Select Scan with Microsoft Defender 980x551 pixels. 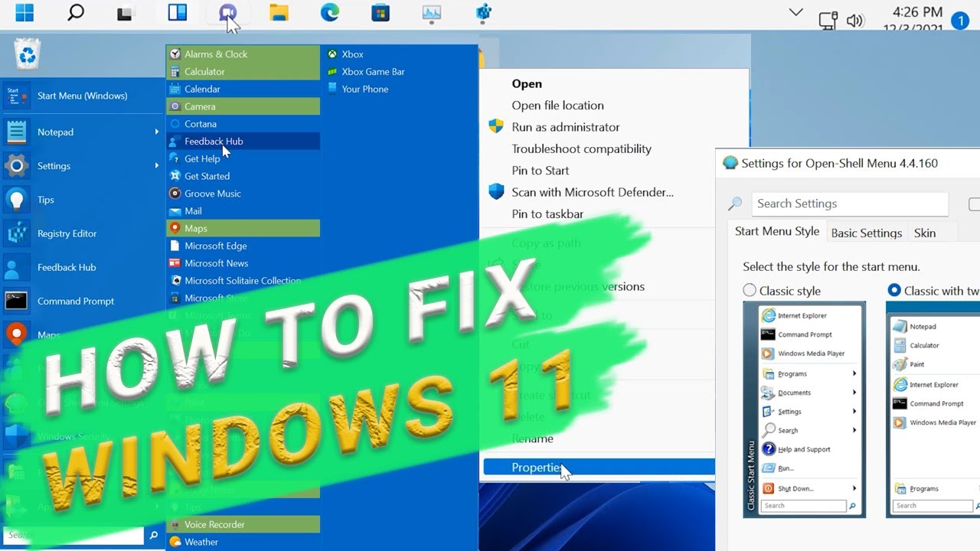pyautogui.click(x=593, y=192)
